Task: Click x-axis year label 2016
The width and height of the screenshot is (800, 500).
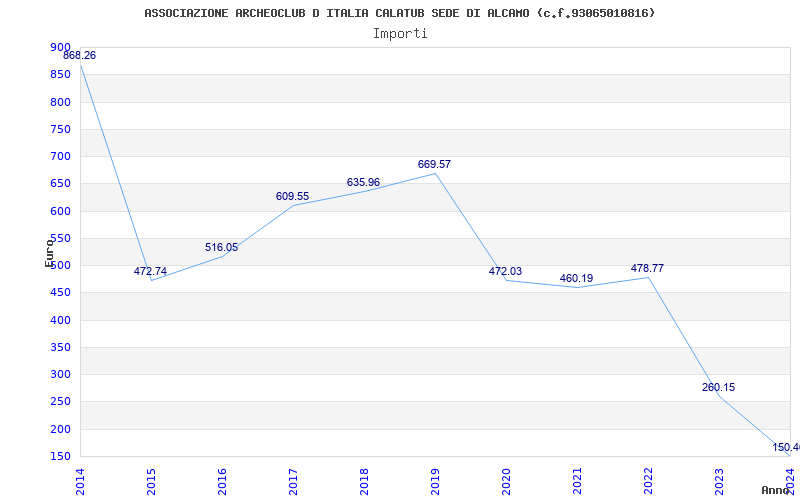Action: point(222,482)
